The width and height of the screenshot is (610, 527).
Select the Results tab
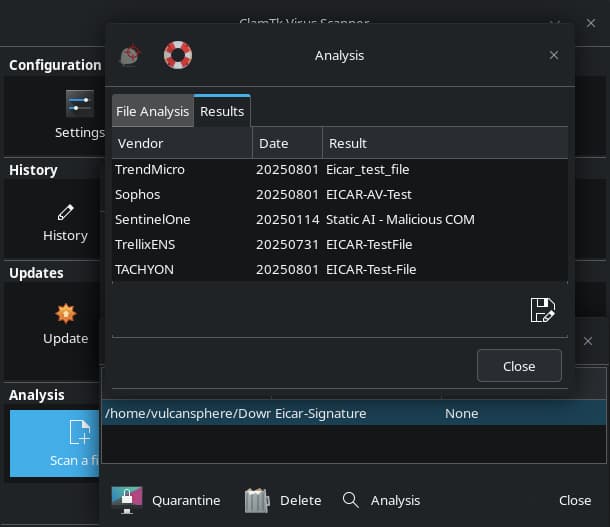click(x=222, y=111)
